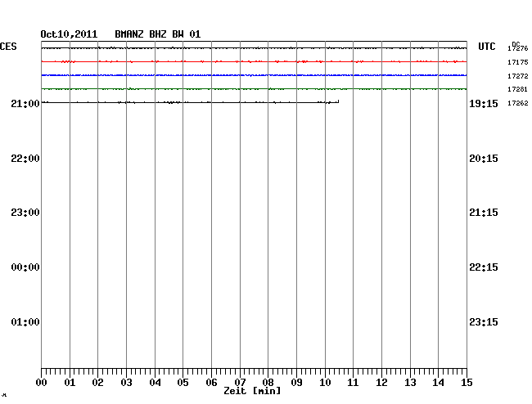This screenshot has width=532, height=404.
Task: Click the plot date 'Oct10,2011'
Action: (x=69, y=34)
